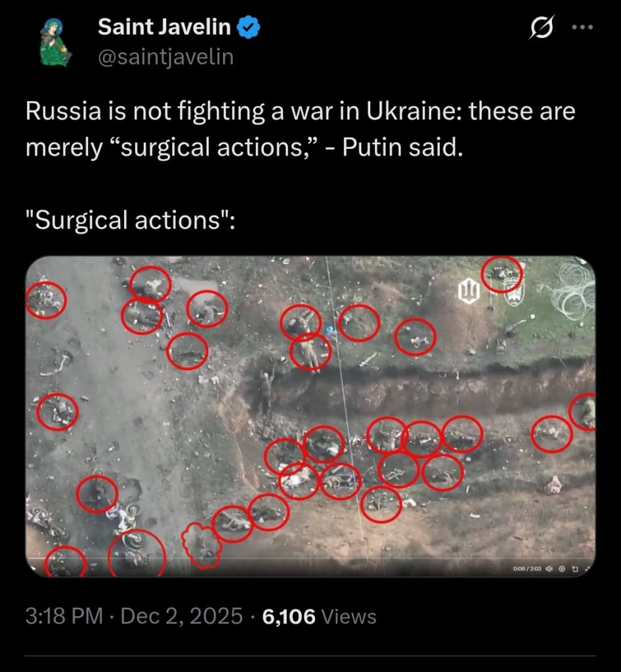Image resolution: width=621 pixels, height=672 pixels.
Task: Expand video to fullscreen
Action: [587, 569]
